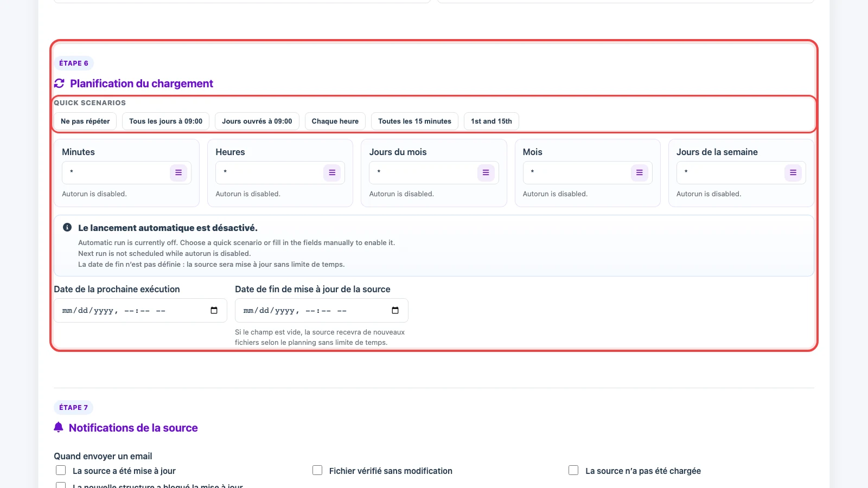The height and width of the screenshot is (488, 868).
Task: Check La source a été mise à jour
Action: (x=61, y=470)
